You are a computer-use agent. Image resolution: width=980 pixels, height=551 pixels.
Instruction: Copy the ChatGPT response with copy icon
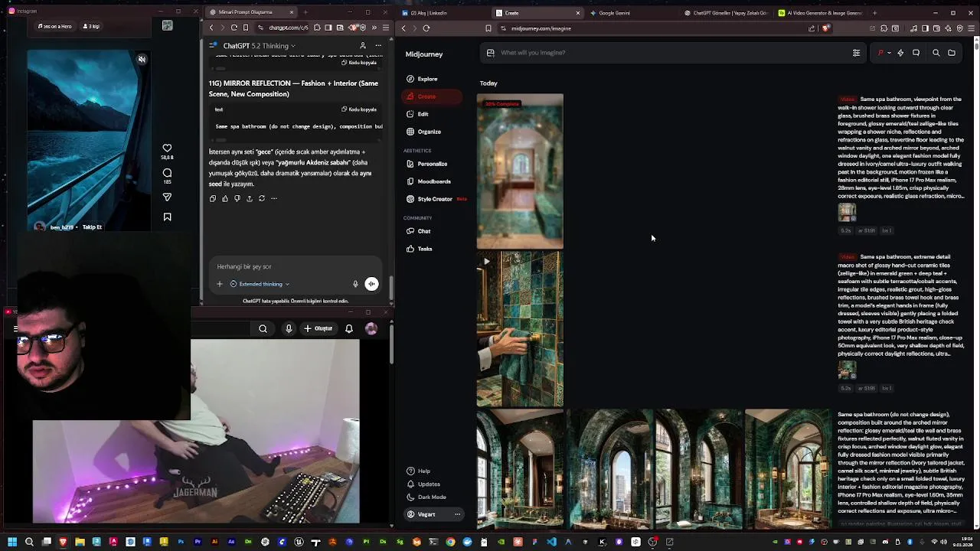213,198
